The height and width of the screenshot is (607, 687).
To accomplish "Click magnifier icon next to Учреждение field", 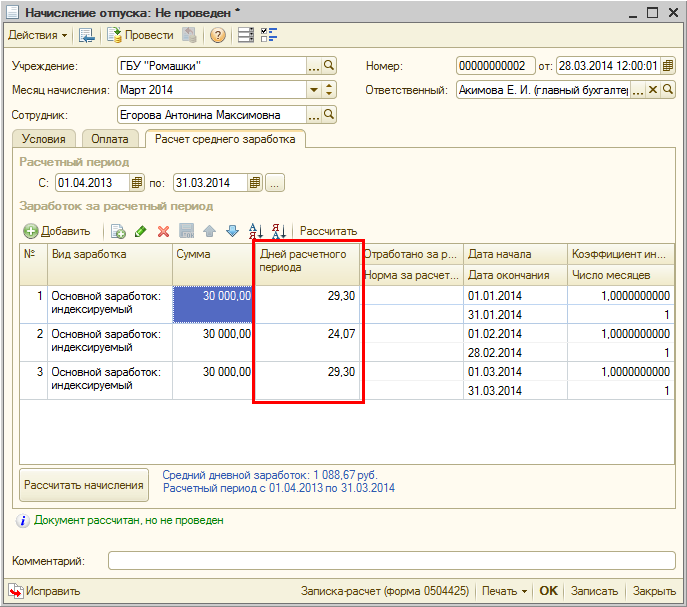I will [x=328, y=66].
